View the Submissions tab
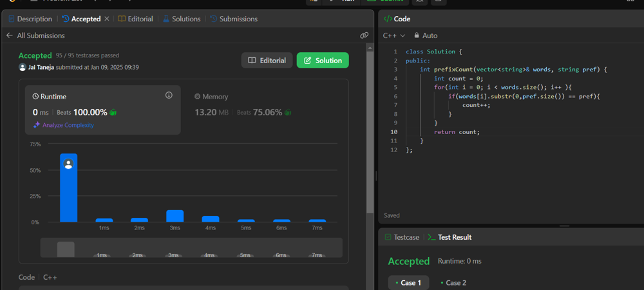 pyautogui.click(x=234, y=19)
